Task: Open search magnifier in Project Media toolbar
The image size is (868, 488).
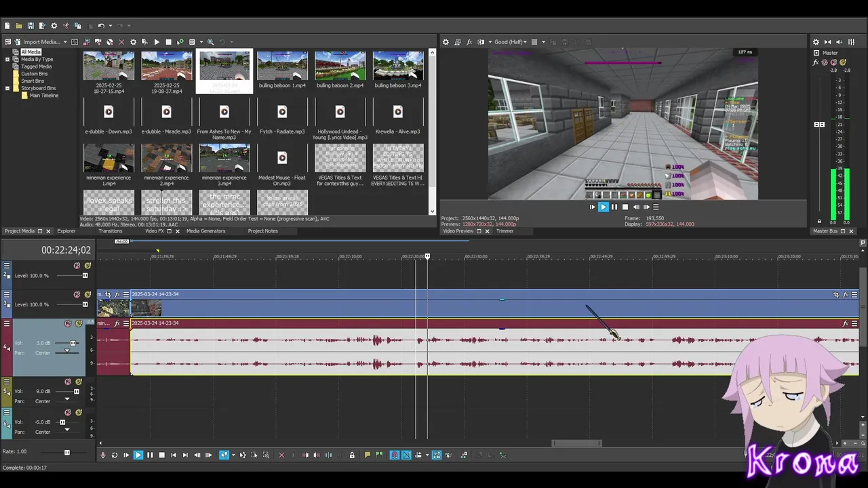Action: [210, 42]
